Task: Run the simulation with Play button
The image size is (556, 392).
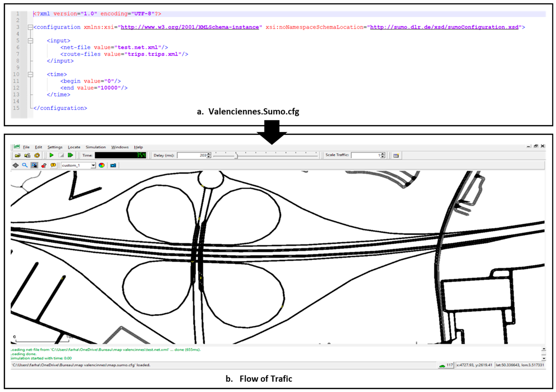Action: pyautogui.click(x=51, y=155)
